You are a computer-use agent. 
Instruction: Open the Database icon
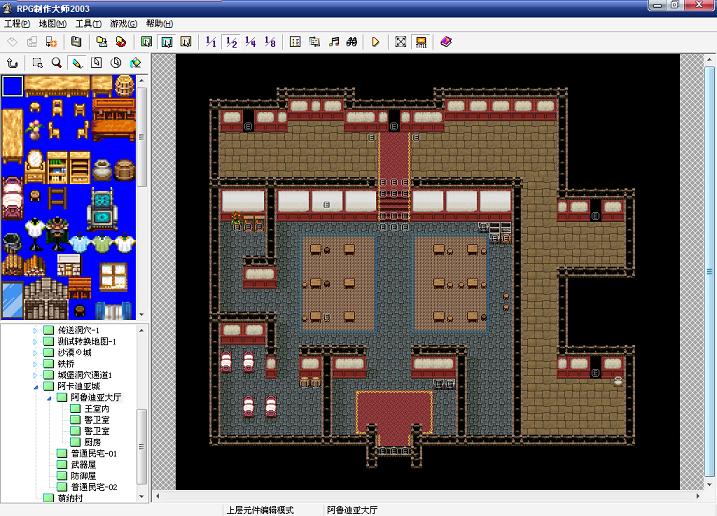pyautogui.click(x=295, y=42)
